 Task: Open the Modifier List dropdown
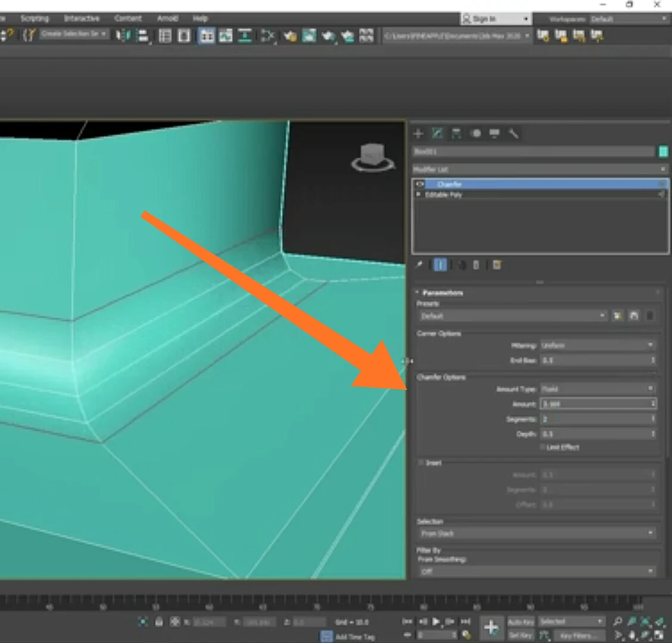pyautogui.click(x=540, y=169)
